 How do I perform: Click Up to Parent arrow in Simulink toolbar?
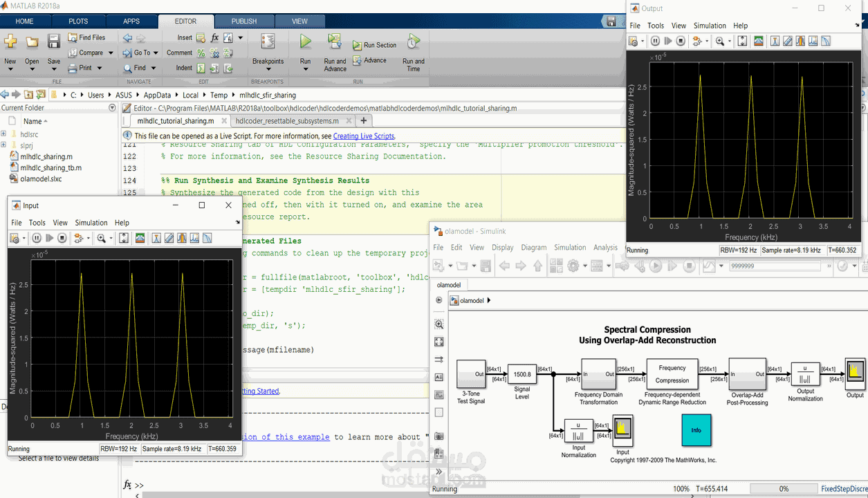click(x=537, y=266)
